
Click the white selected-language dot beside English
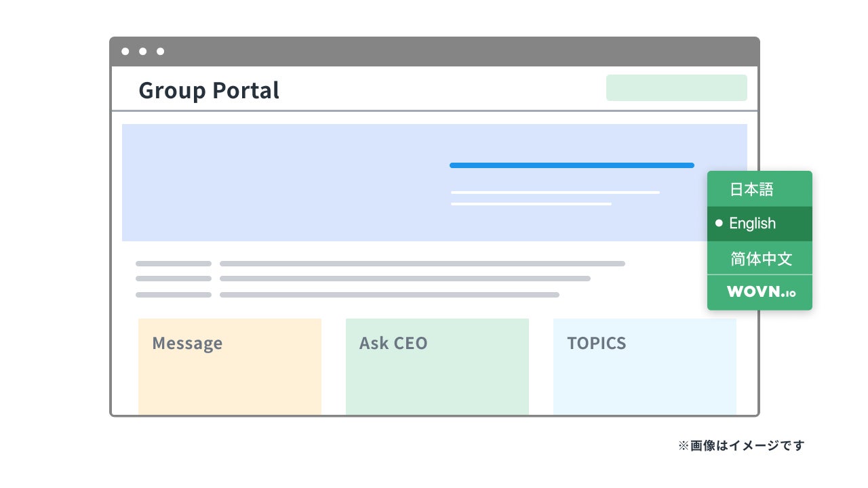pos(719,223)
